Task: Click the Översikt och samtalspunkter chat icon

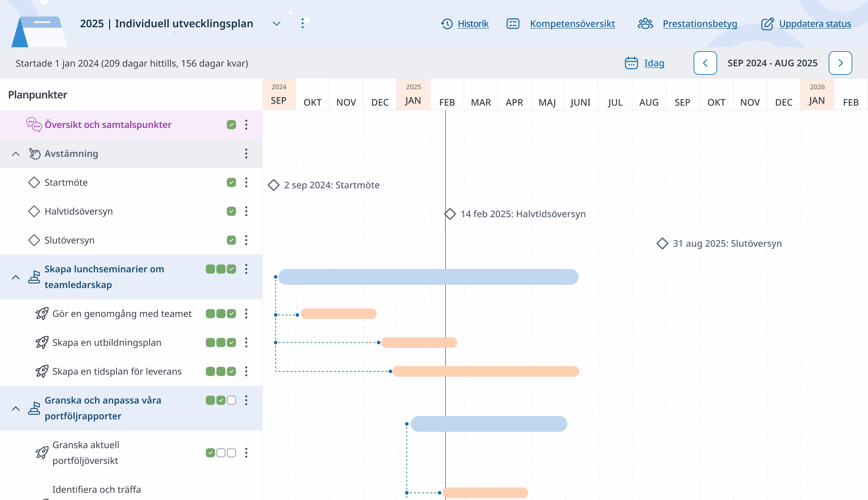Action: 34,125
